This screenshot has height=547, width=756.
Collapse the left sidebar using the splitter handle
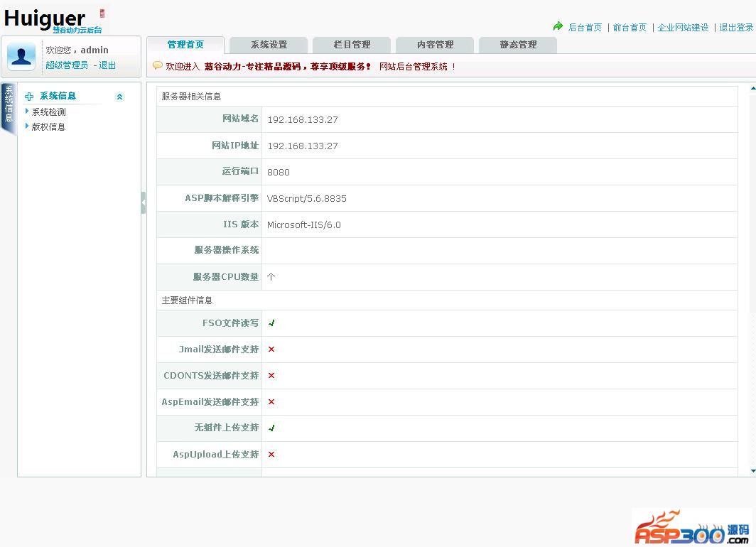click(143, 203)
